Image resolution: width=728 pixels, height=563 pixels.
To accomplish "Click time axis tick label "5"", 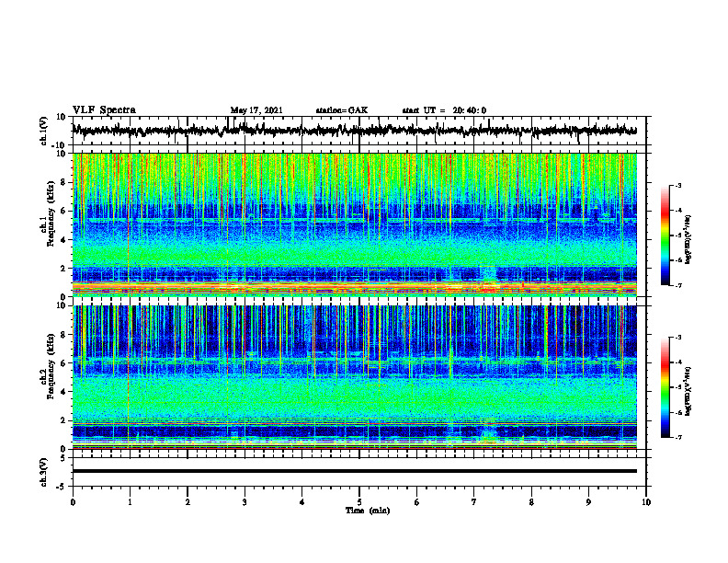I will 359,502.
